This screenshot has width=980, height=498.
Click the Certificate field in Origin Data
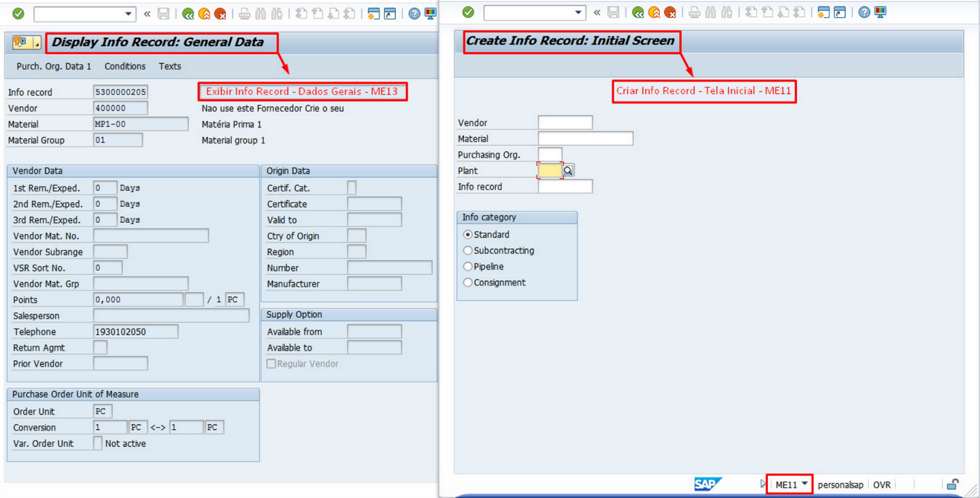click(374, 204)
